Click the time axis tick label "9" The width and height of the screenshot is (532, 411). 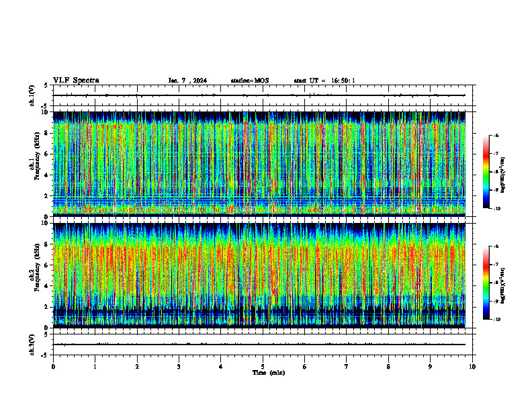tap(430, 367)
